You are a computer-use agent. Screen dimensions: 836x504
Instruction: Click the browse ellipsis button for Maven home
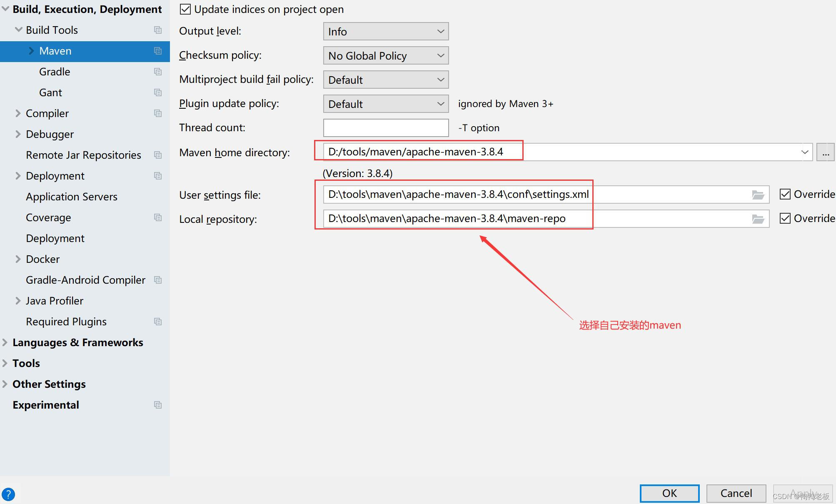825,152
